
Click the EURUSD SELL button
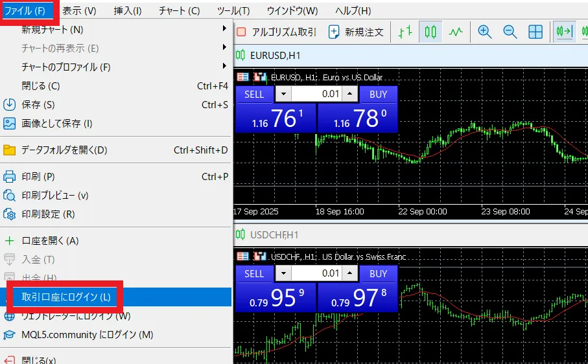pos(254,94)
